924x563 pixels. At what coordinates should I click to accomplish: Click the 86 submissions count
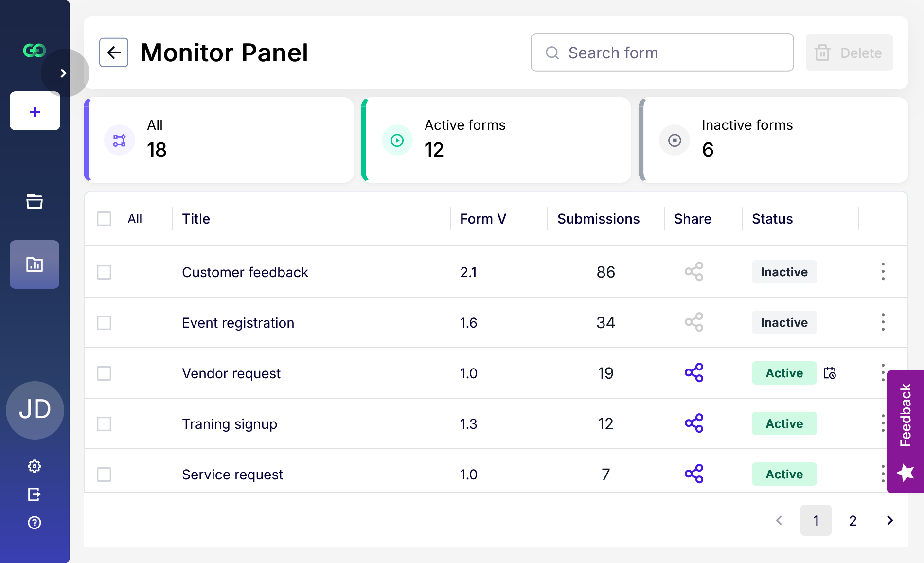click(606, 272)
